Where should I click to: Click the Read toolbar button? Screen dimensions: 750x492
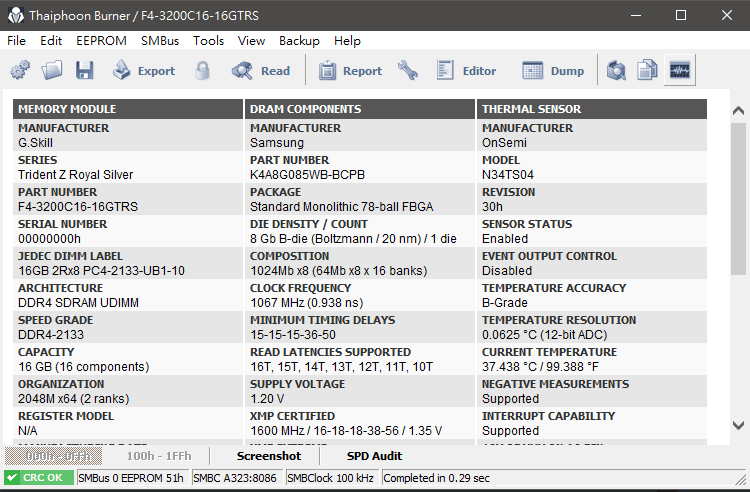[261, 71]
